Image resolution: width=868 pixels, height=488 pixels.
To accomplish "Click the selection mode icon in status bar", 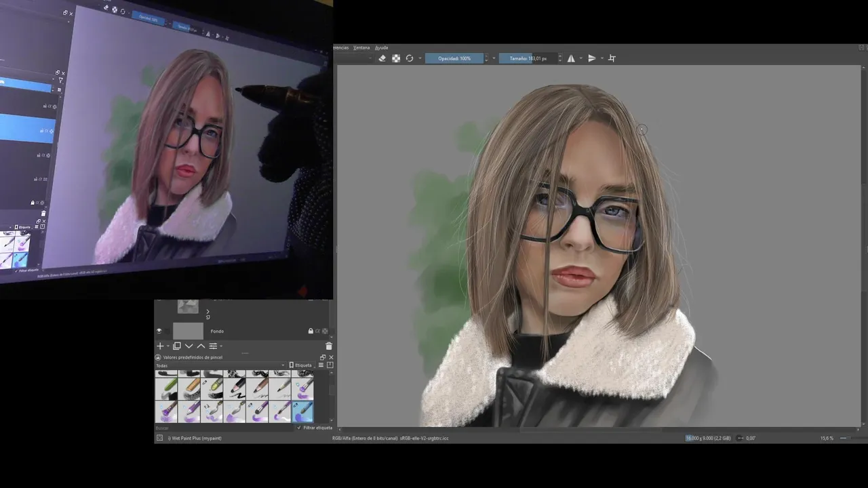I will (x=159, y=438).
